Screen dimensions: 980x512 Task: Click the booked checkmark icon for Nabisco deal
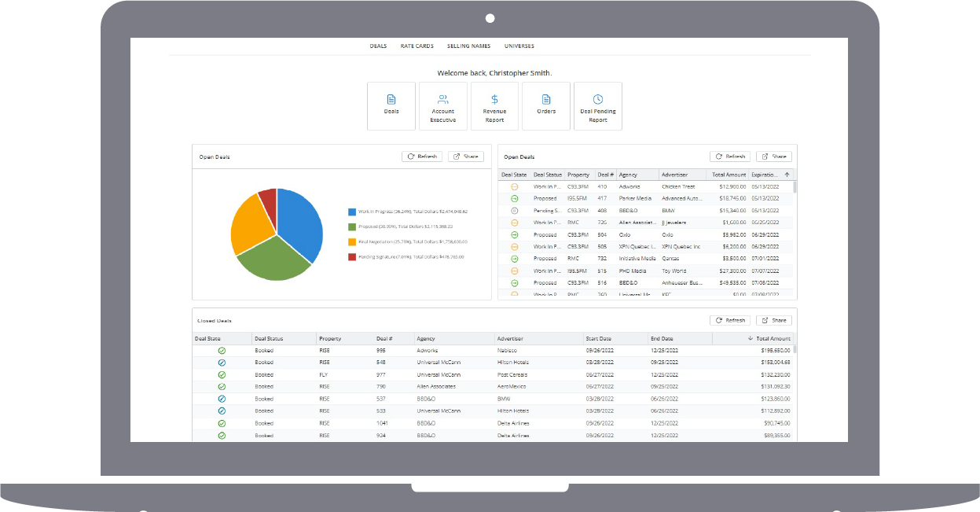point(222,350)
